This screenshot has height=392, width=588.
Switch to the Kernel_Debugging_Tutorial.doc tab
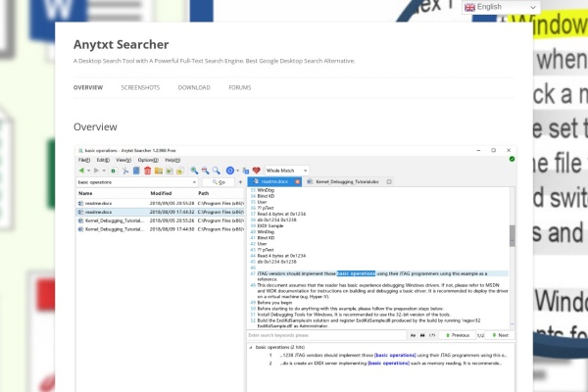[347, 181]
